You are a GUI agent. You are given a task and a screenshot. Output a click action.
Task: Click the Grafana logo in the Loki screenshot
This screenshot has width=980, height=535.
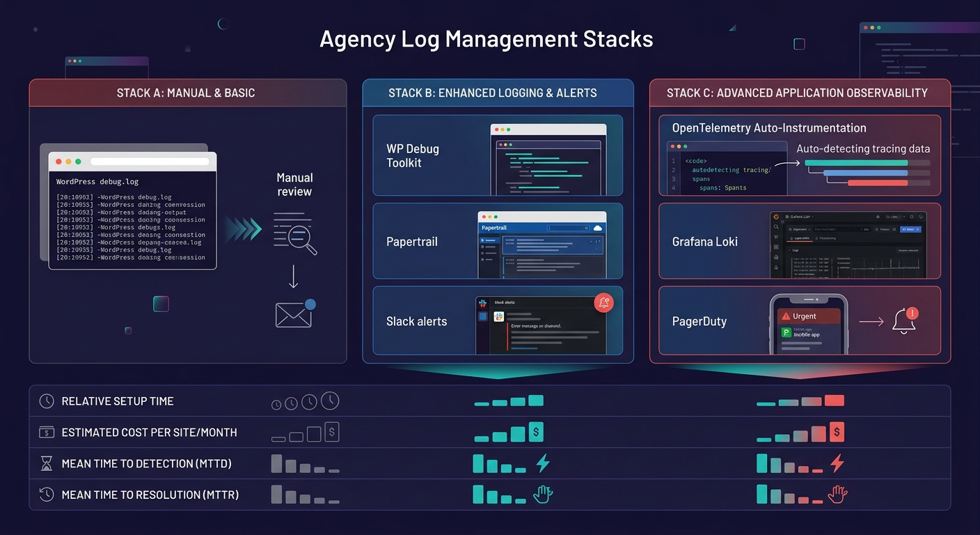[x=776, y=217]
